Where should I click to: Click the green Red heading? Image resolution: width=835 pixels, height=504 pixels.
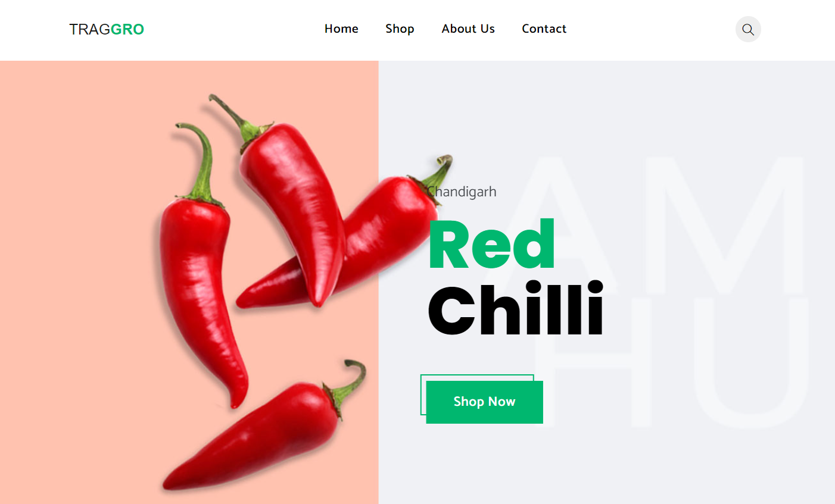[491, 245]
